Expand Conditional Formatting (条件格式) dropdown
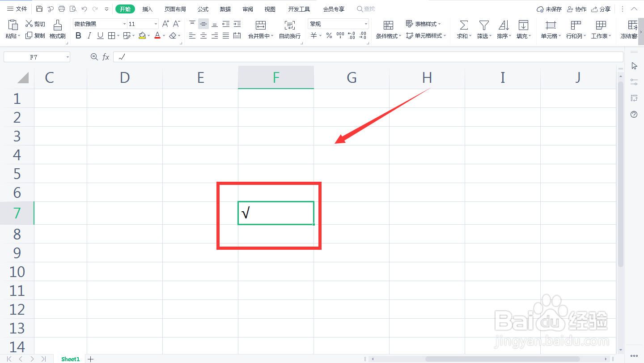 click(400, 36)
